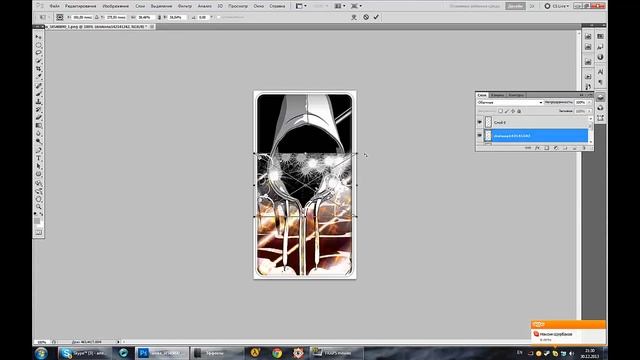Click the Дизайн workspace button

click(x=515, y=6)
